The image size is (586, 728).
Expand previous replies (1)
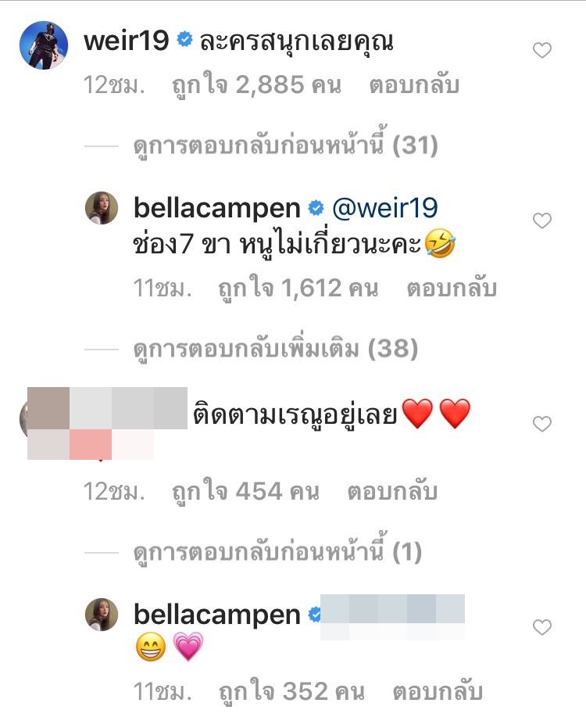click(x=277, y=552)
